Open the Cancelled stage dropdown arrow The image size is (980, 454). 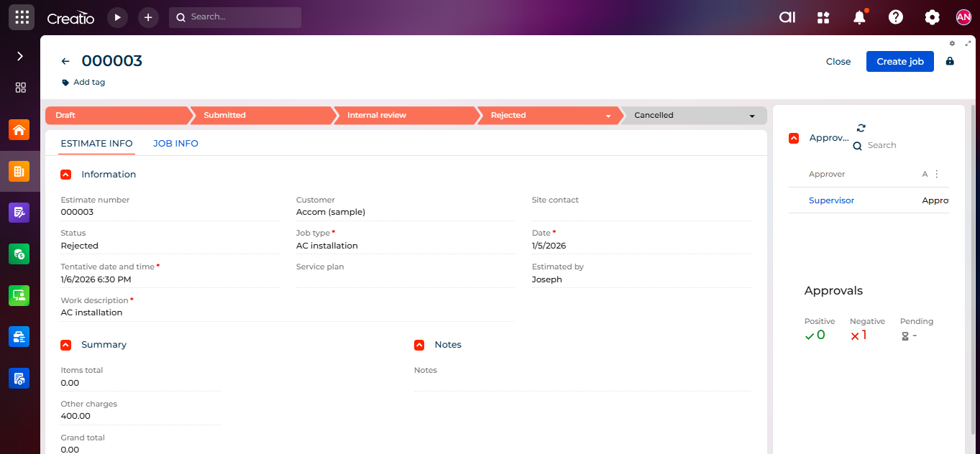coord(752,116)
